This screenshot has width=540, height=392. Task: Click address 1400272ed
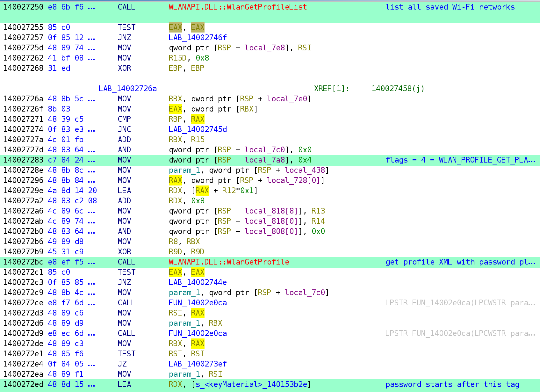(23, 384)
